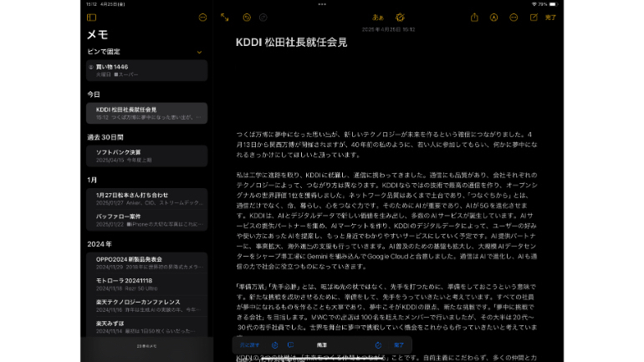Collapse the ピンで固定 section chevron
The width and height of the screenshot is (644, 362).
tap(199, 52)
